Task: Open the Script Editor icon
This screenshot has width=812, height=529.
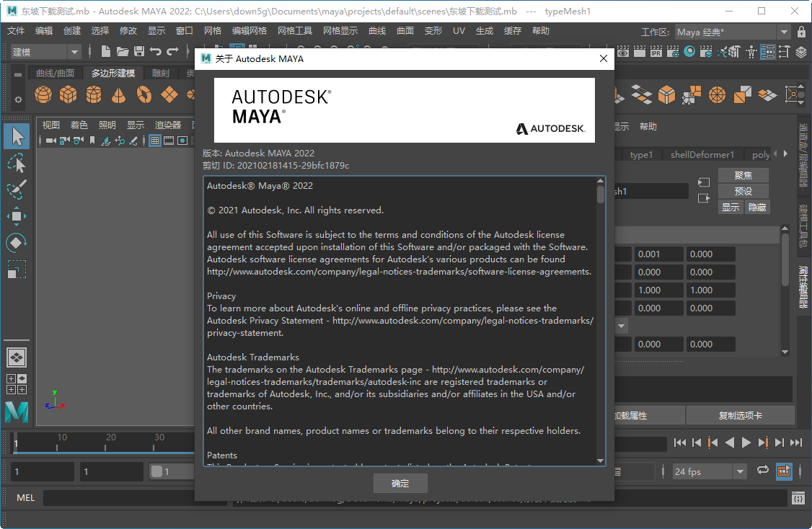Action: coord(799,497)
